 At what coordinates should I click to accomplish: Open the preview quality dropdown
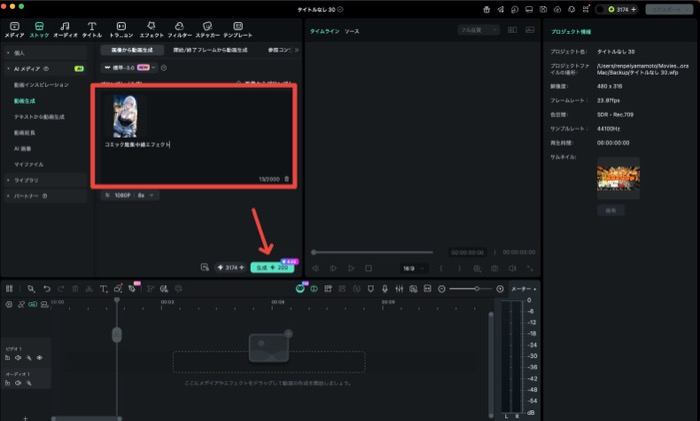pyautogui.click(x=478, y=30)
